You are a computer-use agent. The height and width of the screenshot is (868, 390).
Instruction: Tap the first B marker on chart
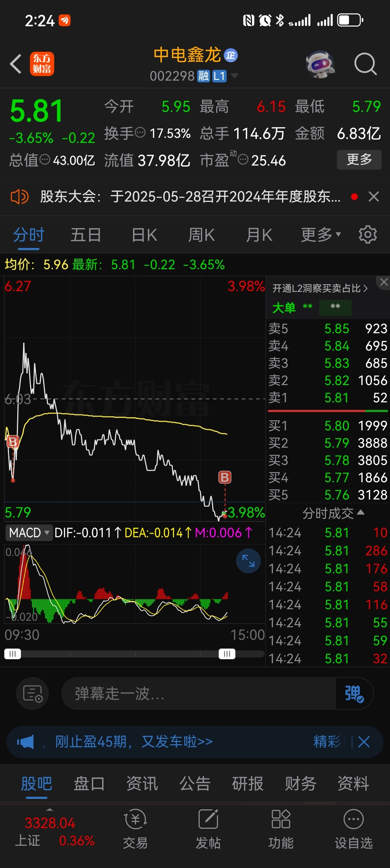pyautogui.click(x=13, y=442)
